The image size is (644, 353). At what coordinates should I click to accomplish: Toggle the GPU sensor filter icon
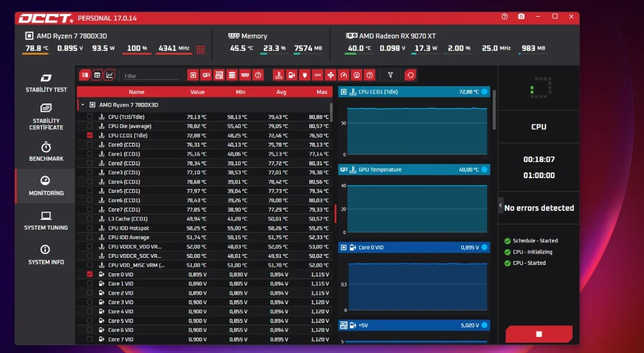tap(206, 75)
